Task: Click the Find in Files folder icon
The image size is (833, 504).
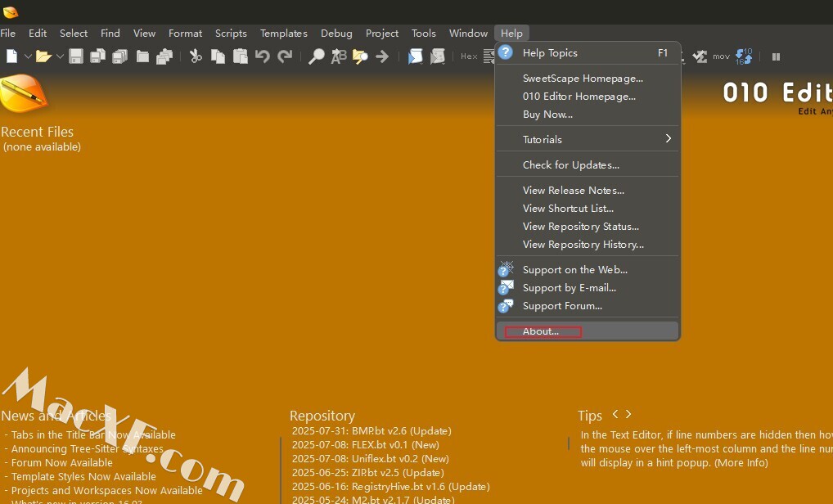Action: pos(360,56)
